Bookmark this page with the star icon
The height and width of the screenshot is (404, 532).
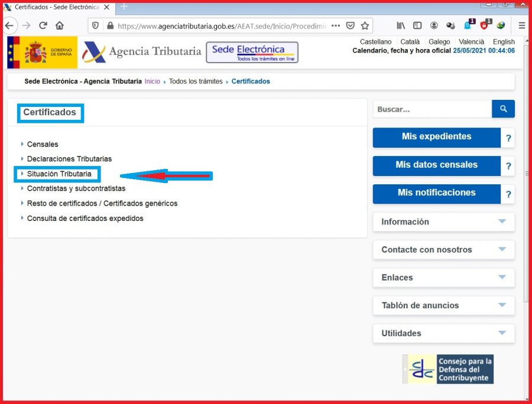pos(365,25)
